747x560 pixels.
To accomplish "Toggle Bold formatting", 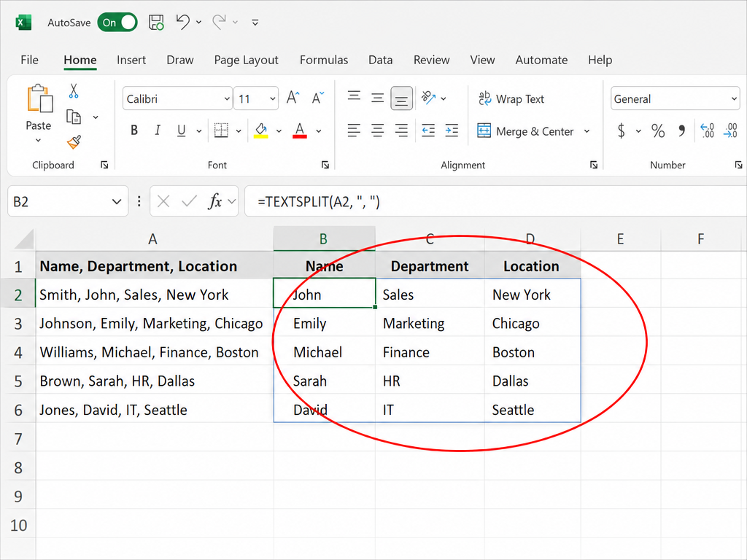I will pyautogui.click(x=134, y=130).
